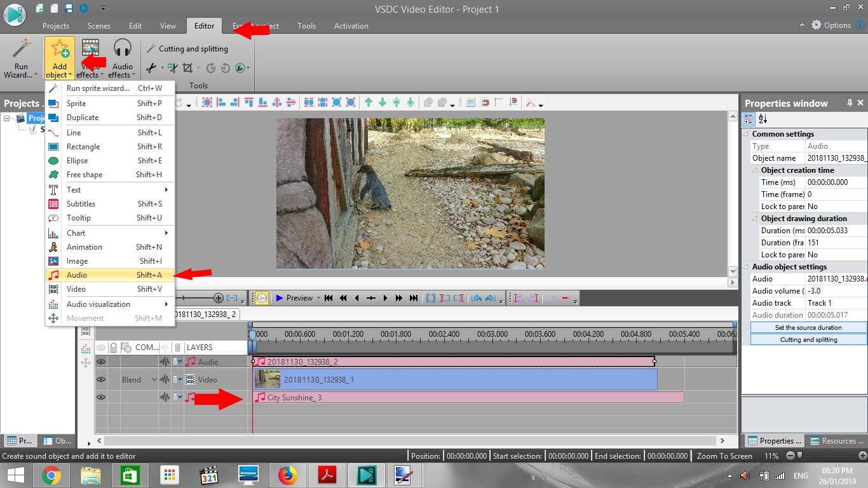The width and height of the screenshot is (868, 488).
Task: Open the Activation tab
Action: click(351, 26)
